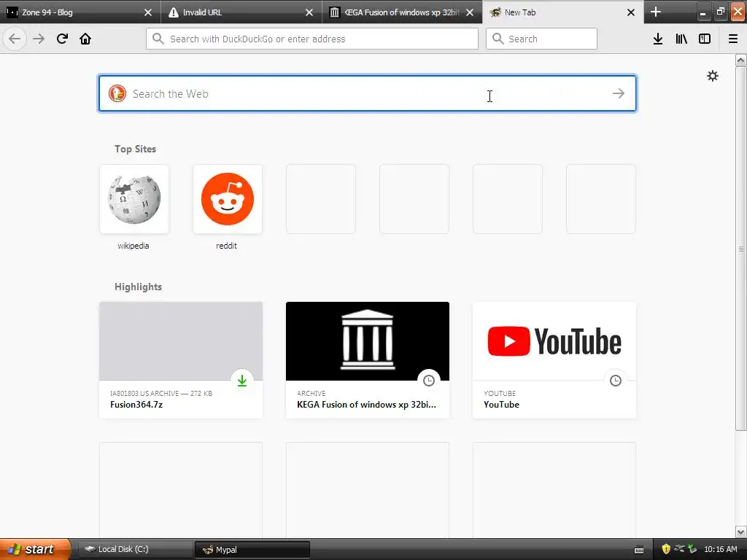Click KEGA Fusion of windows xp 32bi... title
The width and height of the screenshot is (747, 560).
(x=366, y=404)
